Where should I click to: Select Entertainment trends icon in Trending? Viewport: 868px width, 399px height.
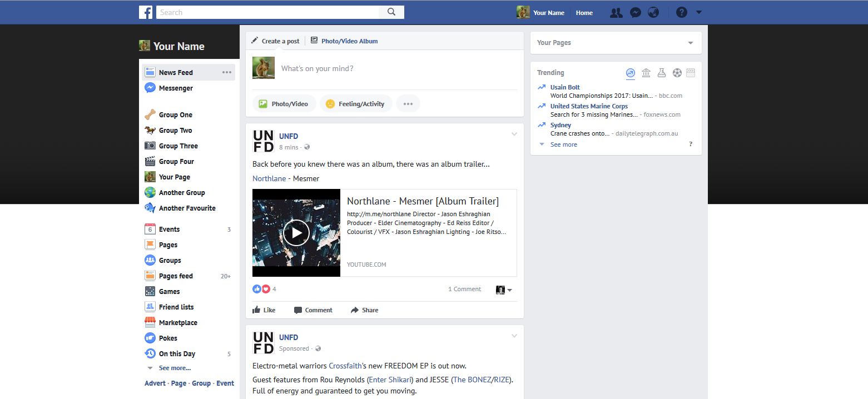tap(691, 73)
